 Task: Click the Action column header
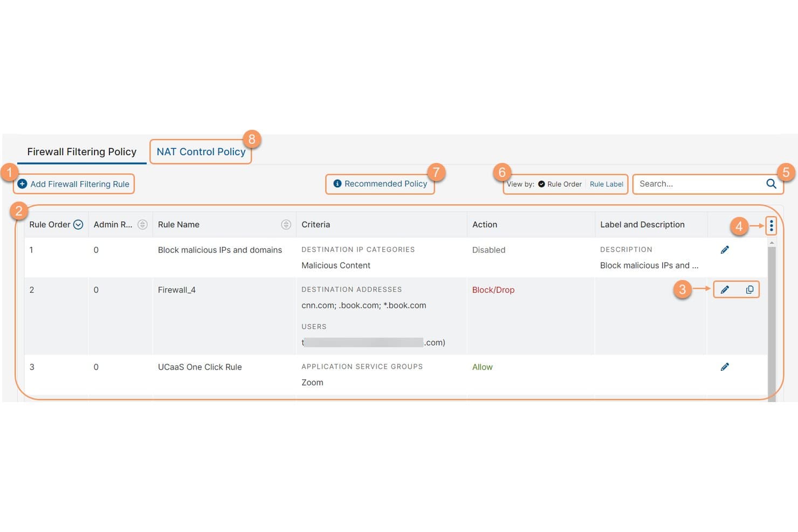485,225
